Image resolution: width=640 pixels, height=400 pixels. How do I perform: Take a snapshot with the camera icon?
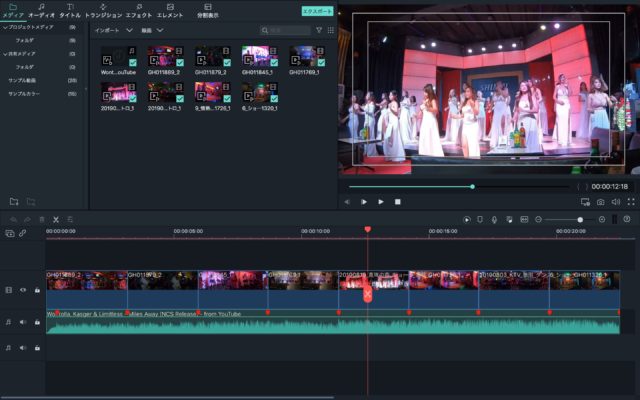tap(600, 202)
